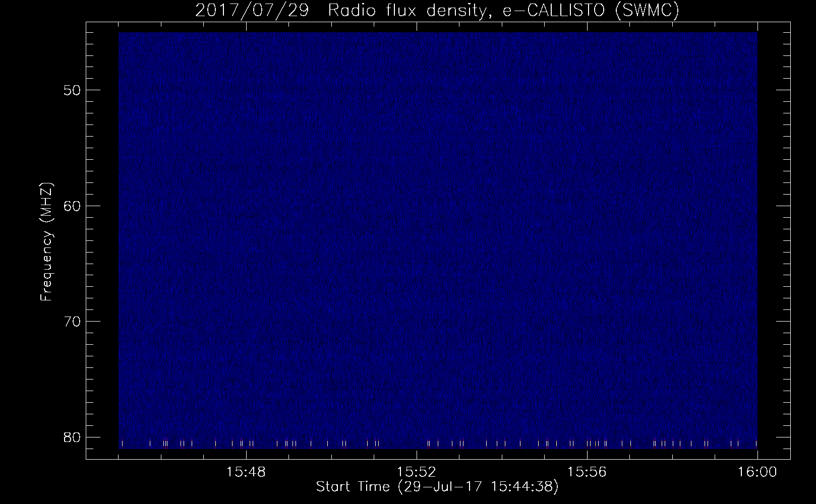Click the 'Frequency (MHZ)' axis label
This screenshot has height=504, width=816.
pos(46,241)
